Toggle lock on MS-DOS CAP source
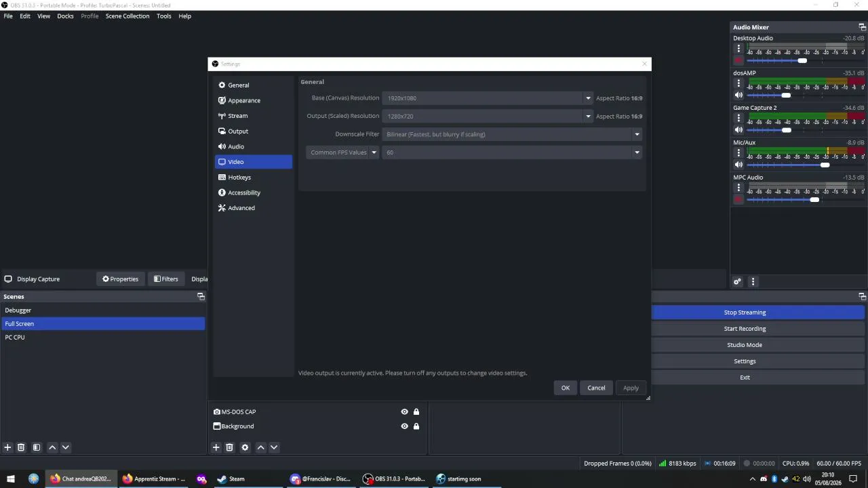The height and width of the screenshot is (488, 868). click(x=416, y=412)
